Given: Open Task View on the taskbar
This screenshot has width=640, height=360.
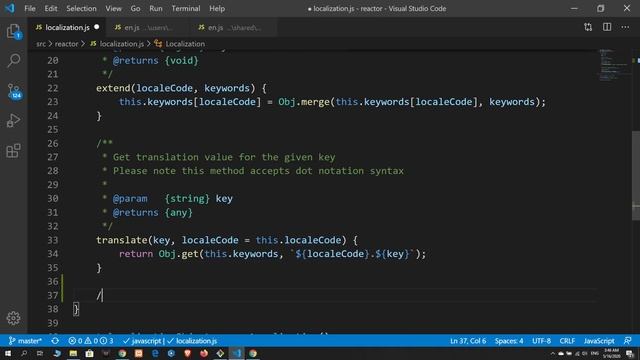Looking at the screenshot, I should [40, 353].
